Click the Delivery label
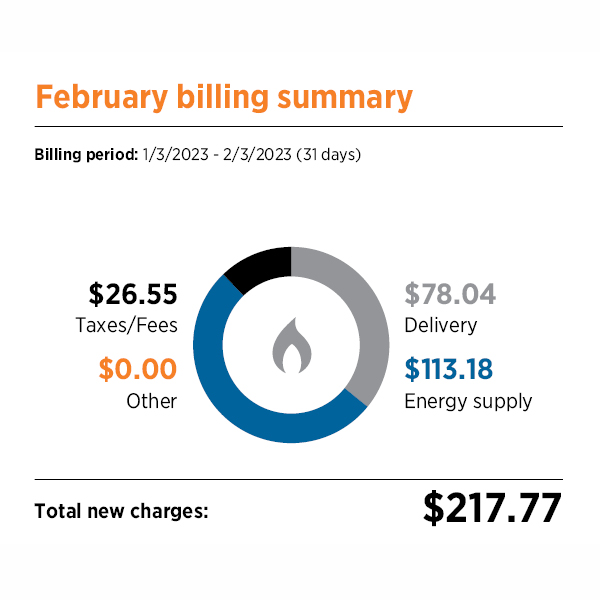600x600 pixels. click(440, 325)
